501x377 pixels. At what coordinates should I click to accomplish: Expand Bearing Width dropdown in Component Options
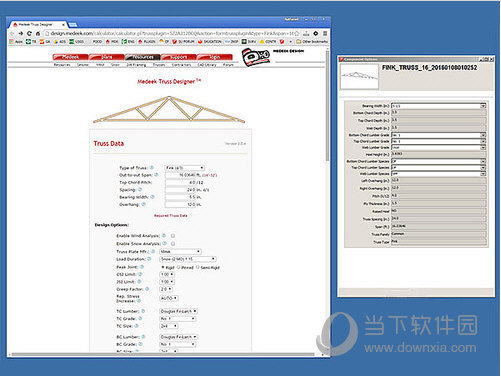click(483, 106)
